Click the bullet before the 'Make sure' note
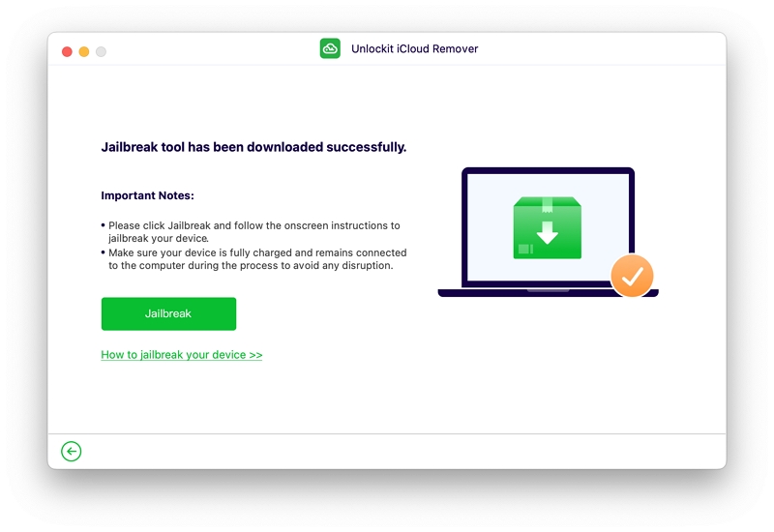 pos(104,252)
